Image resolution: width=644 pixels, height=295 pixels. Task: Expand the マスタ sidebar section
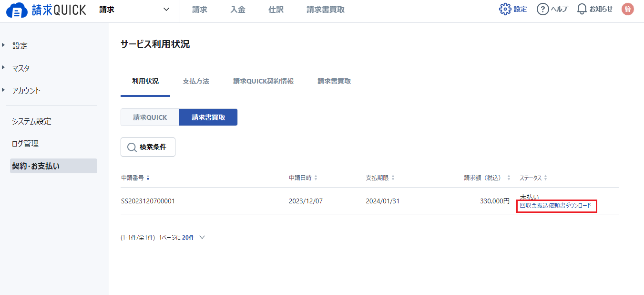(21, 68)
